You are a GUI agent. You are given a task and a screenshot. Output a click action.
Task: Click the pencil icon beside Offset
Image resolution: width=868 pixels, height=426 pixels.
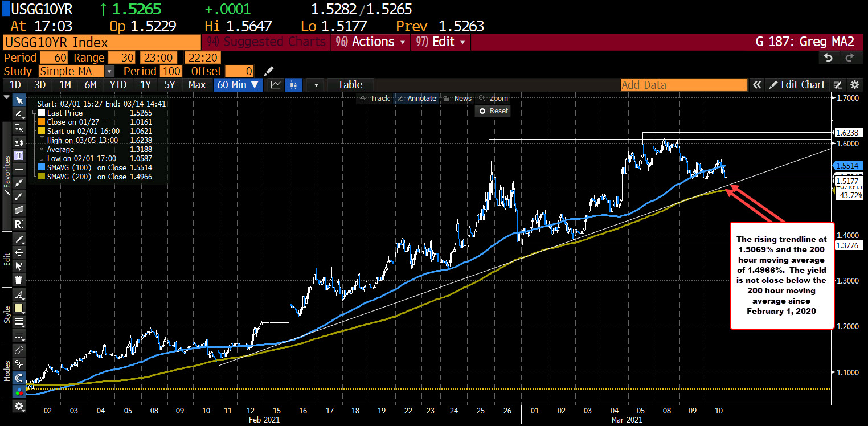[269, 71]
